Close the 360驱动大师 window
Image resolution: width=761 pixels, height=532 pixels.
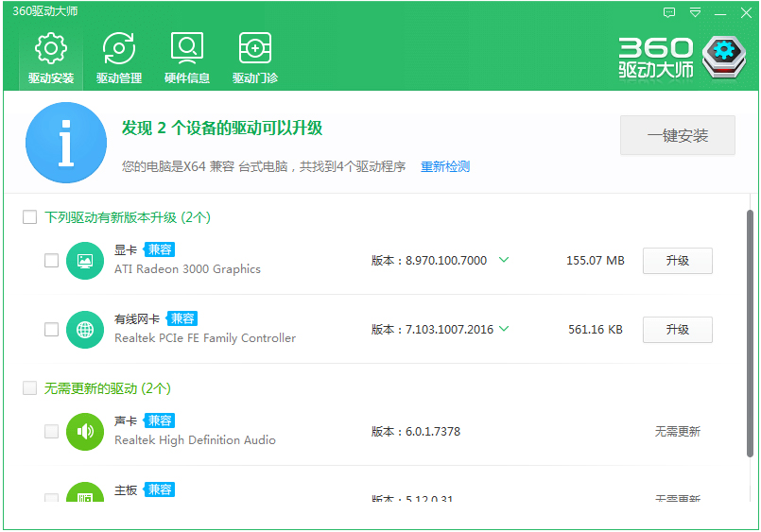[x=747, y=12]
